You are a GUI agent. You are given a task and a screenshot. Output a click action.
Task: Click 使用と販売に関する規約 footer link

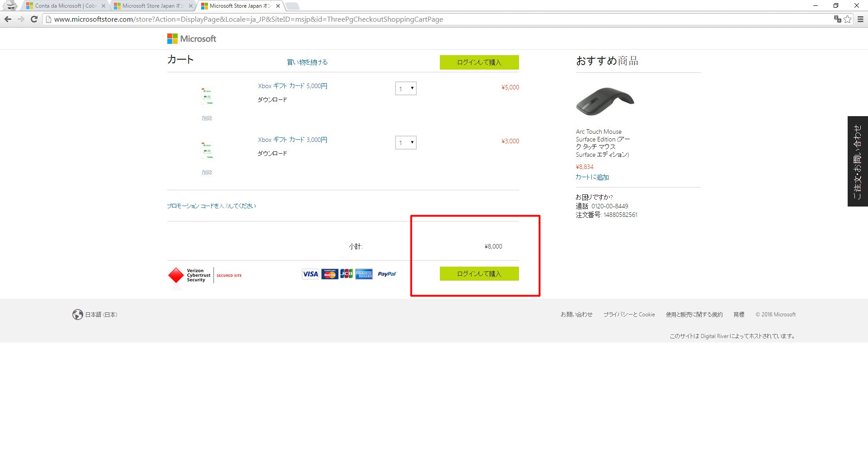694,315
